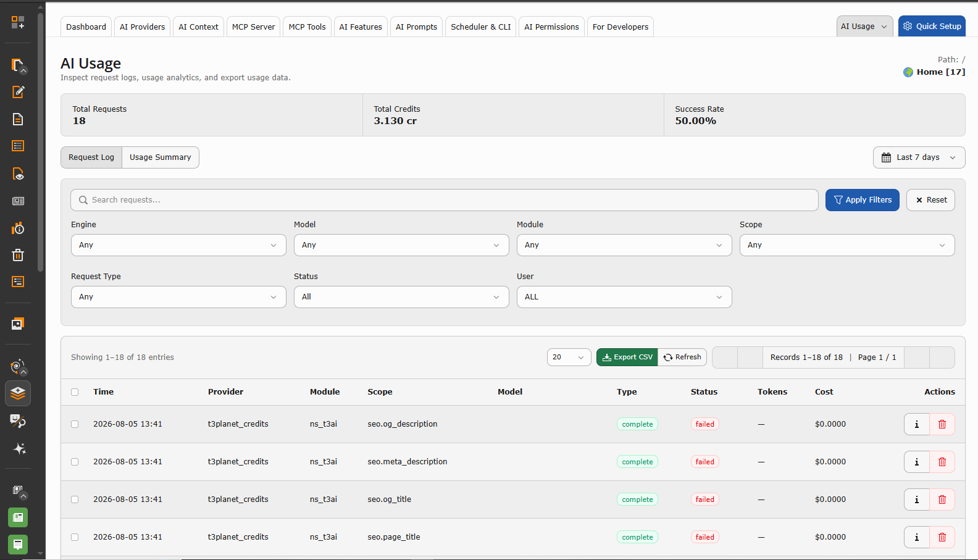The width and height of the screenshot is (978, 560).
Task: Open the Media filelist icon in sidebar
Action: [18, 324]
